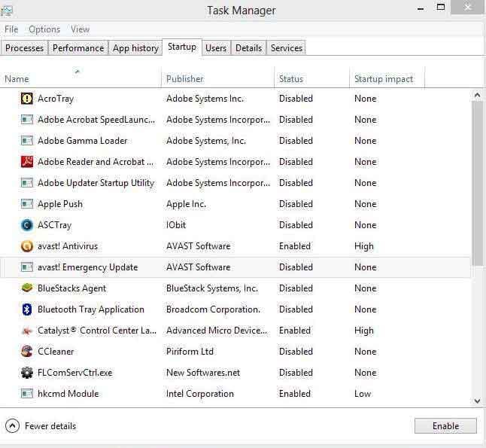Open the Options menu
The width and height of the screenshot is (486, 448).
[x=44, y=29]
